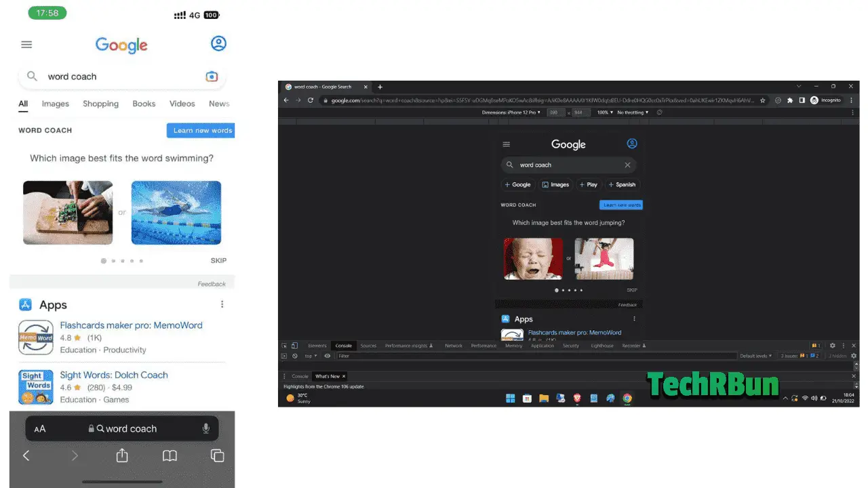Viewport: 868px width, 488px height.
Task: Tap the Sight Words app icon
Action: [36, 387]
